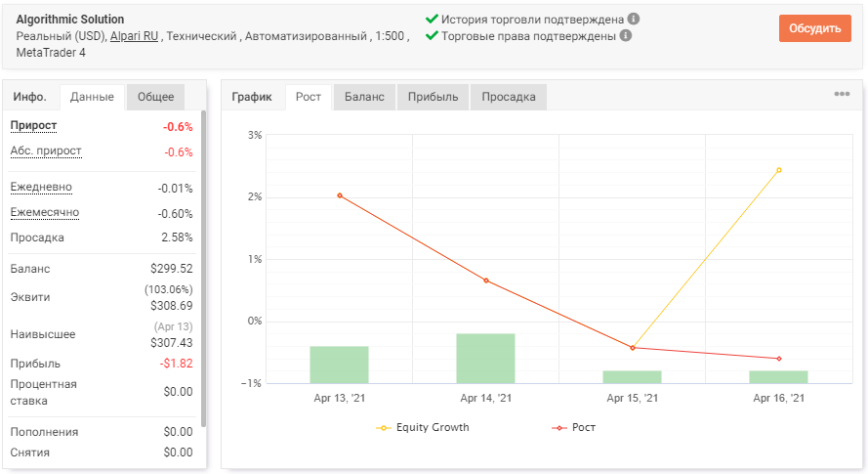Open info icon beside История торговли подтверждена
The height and width of the screenshot is (474, 868).
click(x=634, y=19)
